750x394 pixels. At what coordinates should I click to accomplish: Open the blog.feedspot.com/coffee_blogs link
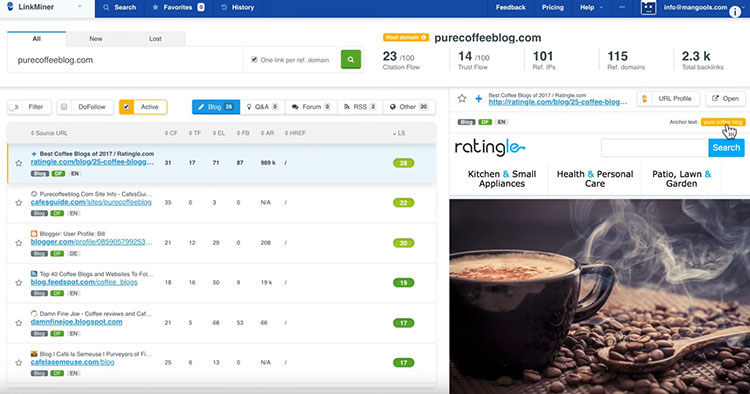(84, 282)
